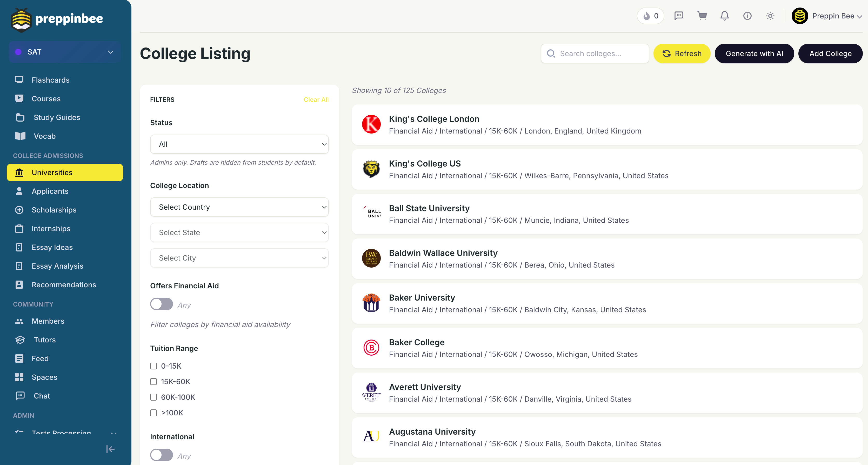
Task: Click the Courses play icon
Action: pyautogui.click(x=19, y=98)
